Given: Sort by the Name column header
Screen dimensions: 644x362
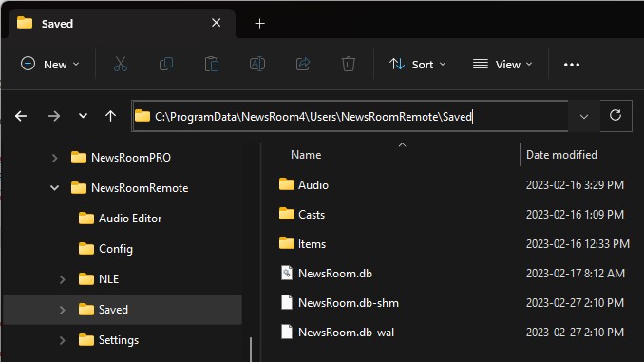Looking at the screenshot, I should (306, 155).
